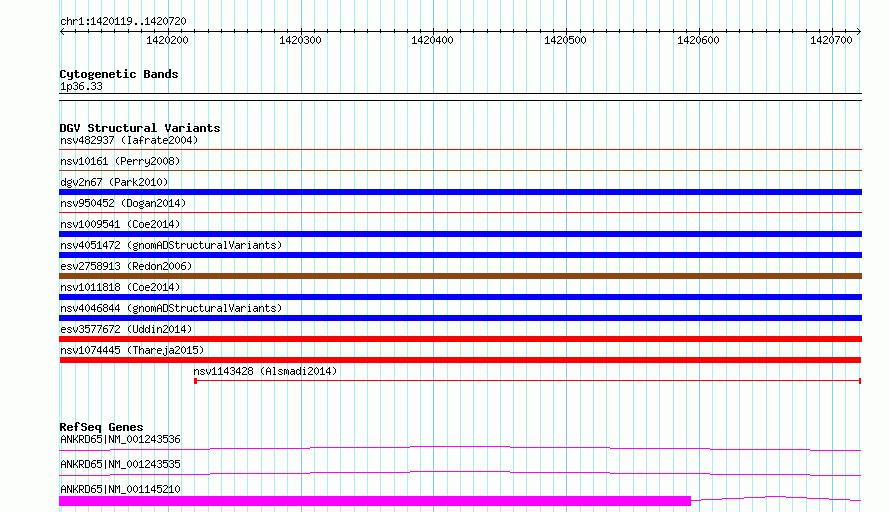The image size is (890, 512).
Task: Click the blue bar under nsv1011818
Action: click(x=460, y=297)
